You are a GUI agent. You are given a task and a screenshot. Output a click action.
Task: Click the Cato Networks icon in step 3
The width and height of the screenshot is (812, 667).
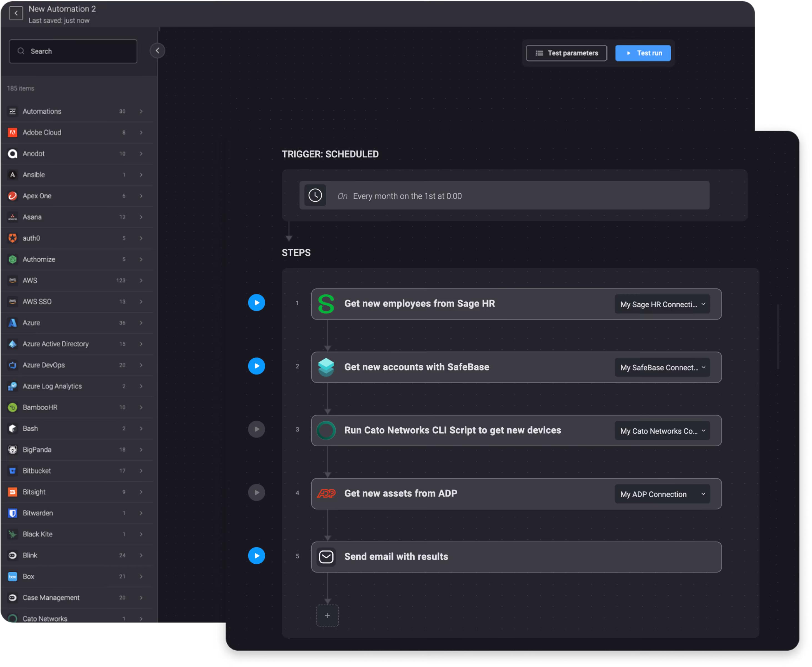tap(327, 431)
